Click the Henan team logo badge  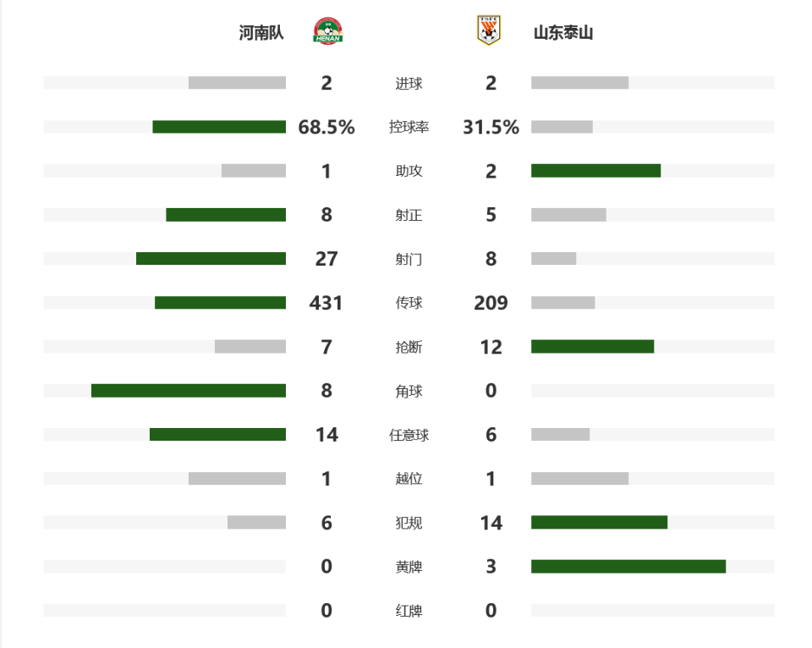tap(328, 31)
